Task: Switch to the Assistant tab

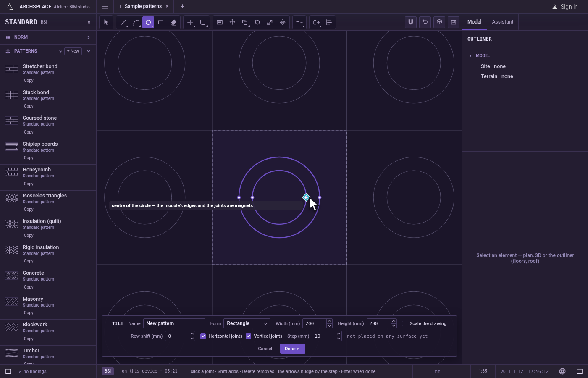Action: (503, 22)
